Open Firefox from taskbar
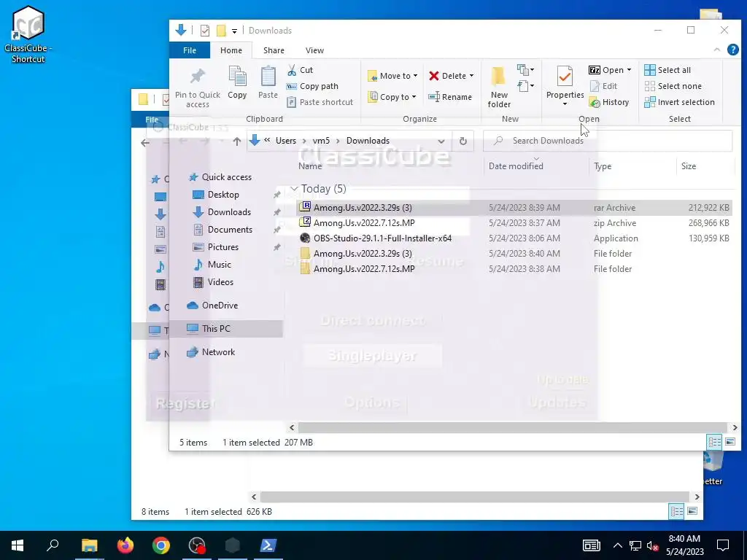 [125, 545]
